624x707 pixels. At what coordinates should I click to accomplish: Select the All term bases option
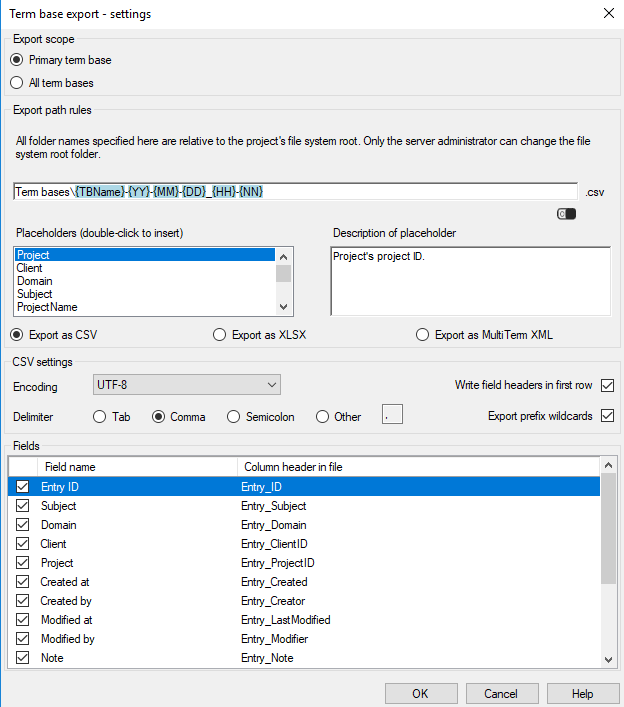(x=17, y=83)
